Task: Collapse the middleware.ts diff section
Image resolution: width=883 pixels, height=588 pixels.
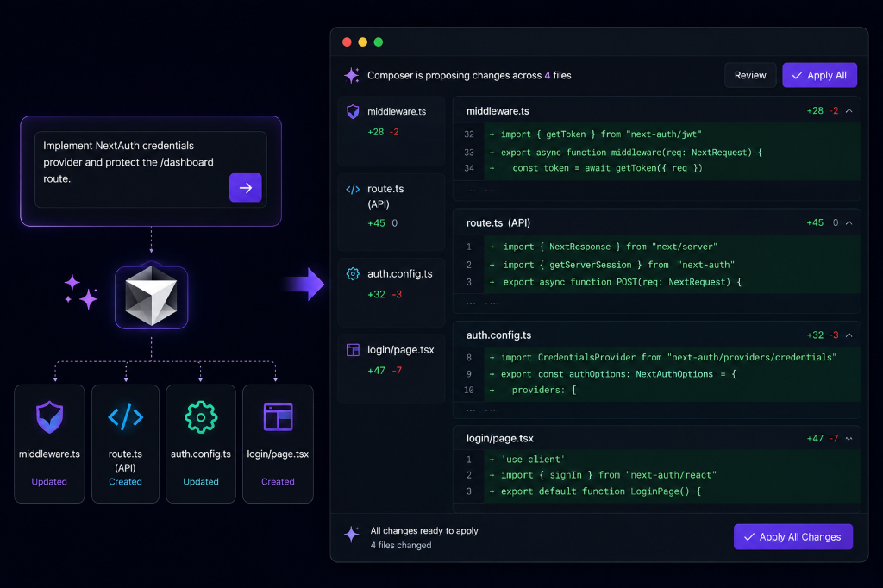Action: tap(849, 111)
